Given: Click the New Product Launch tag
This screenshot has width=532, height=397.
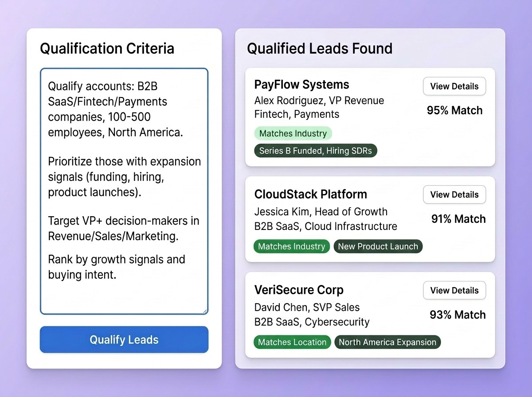Looking at the screenshot, I should [x=378, y=246].
